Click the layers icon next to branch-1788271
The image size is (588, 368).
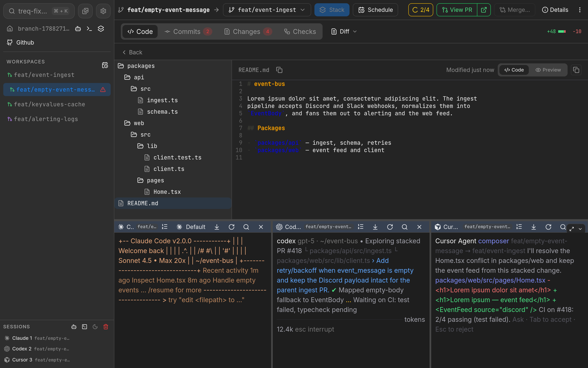pyautogui.click(x=101, y=29)
